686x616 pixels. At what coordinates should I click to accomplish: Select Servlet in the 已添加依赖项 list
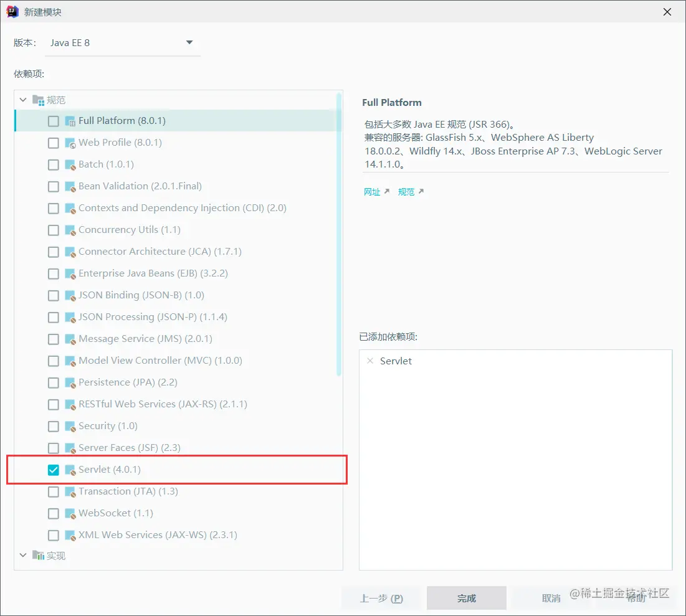(396, 361)
